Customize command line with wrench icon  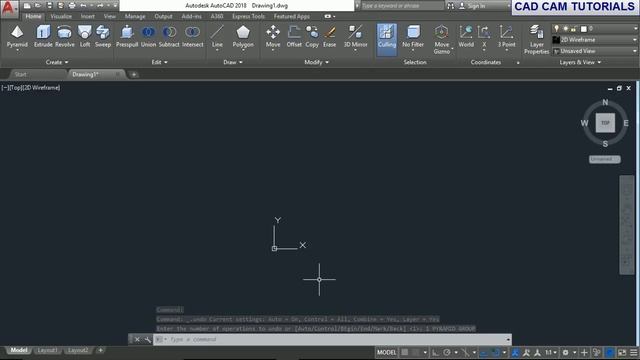coord(147,340)
